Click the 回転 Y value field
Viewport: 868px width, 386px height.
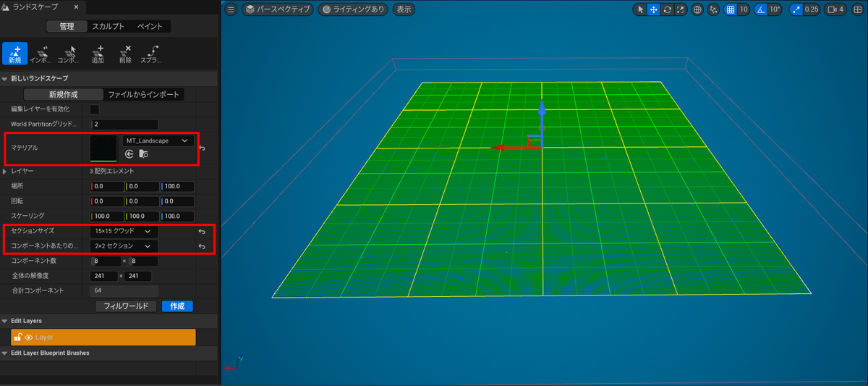142,201
